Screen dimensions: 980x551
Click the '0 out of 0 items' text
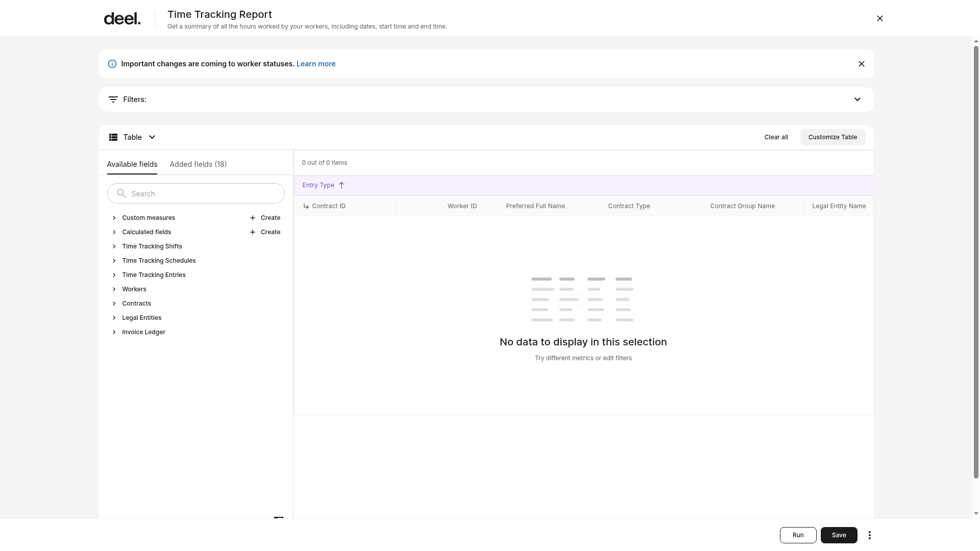pyautogui.click(x=325, y=163)
